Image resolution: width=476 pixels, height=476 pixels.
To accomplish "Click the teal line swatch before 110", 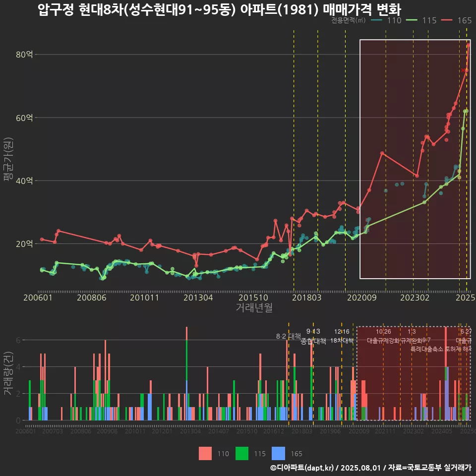I will (x=376, y=20).
